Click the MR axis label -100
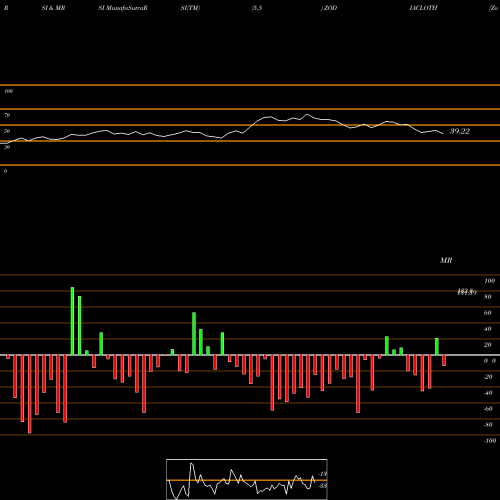Viewport: 500px width, 500px height. click(x=490, y=441)
